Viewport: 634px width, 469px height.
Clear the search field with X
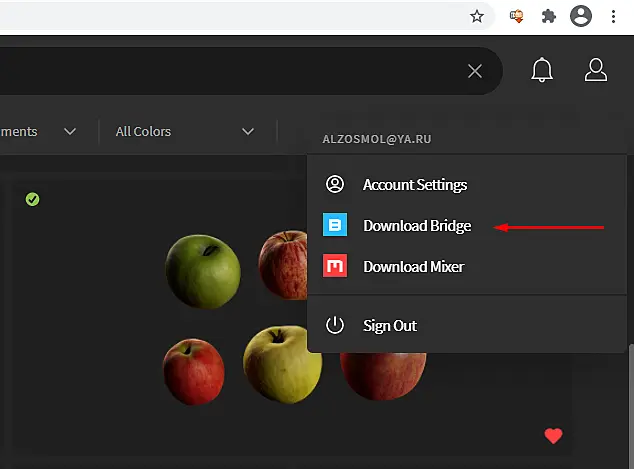475,71
